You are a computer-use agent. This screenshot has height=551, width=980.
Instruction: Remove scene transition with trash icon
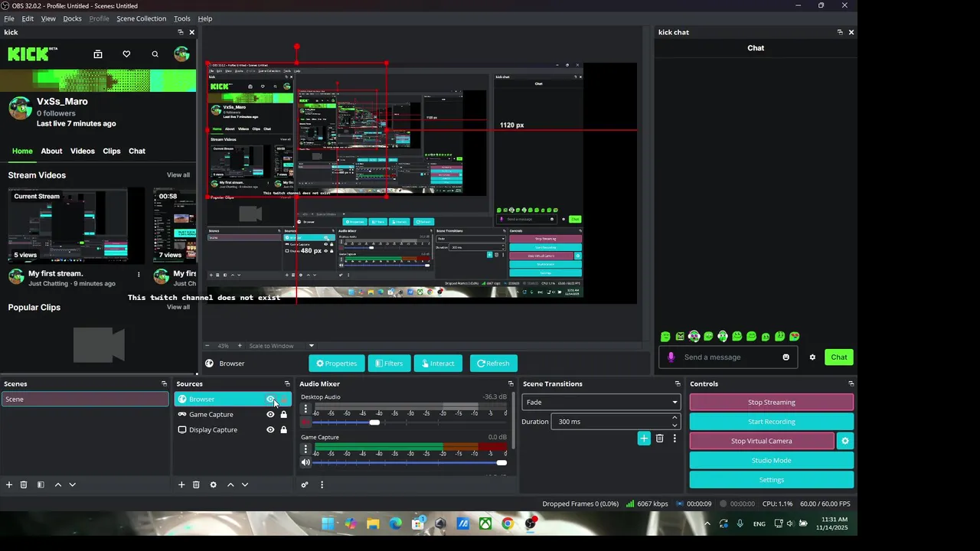[x=659, y=439]
